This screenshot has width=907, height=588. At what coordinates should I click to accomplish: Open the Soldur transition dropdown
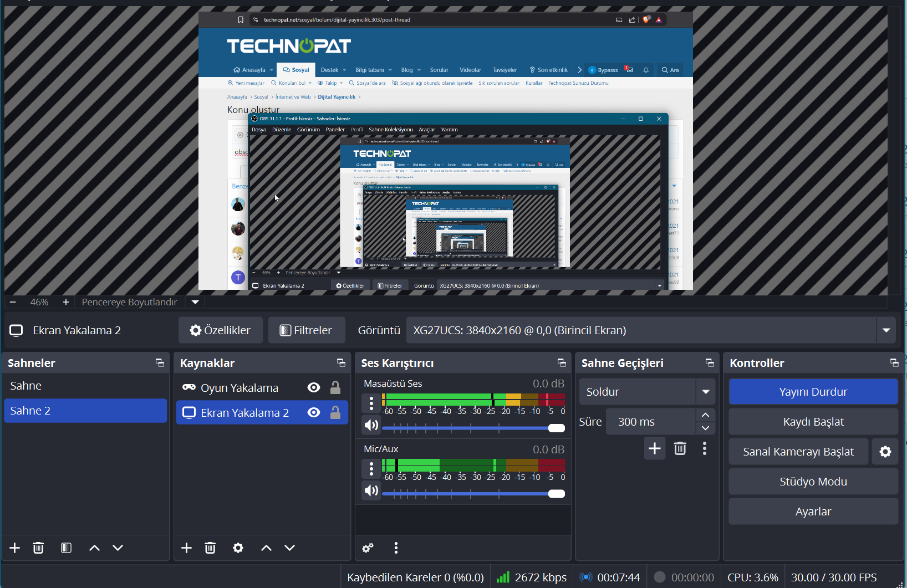point(647,392)
